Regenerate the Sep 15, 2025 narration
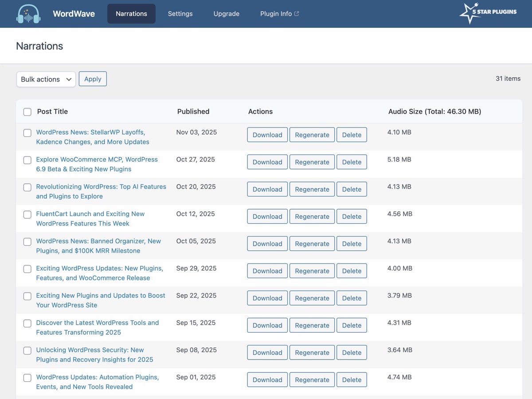The width and height of the screenshot is (532, 399). 312,325
